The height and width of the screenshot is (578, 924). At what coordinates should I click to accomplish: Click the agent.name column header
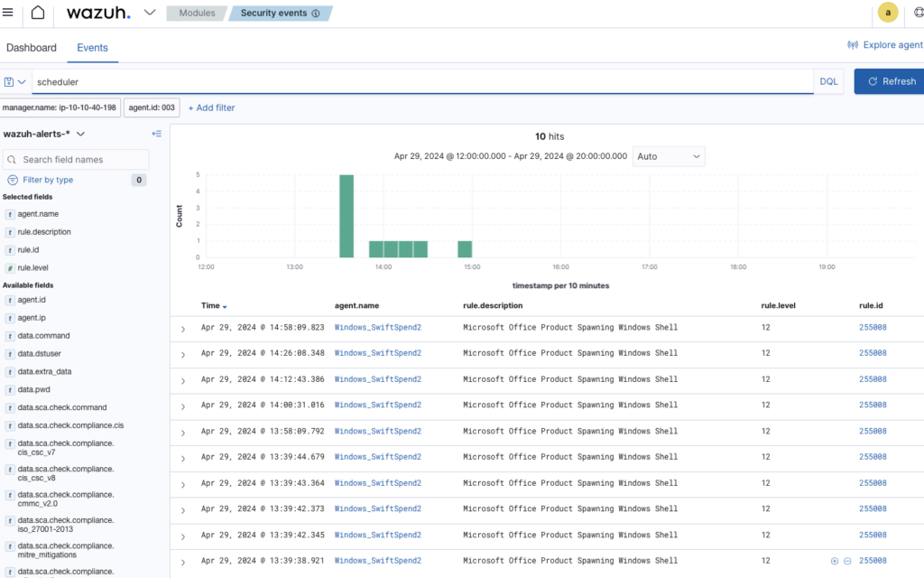point(356,305)
